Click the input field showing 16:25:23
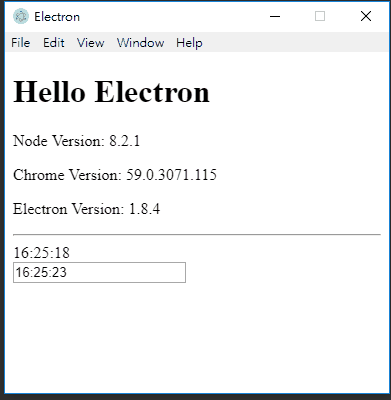 (99, 272)
